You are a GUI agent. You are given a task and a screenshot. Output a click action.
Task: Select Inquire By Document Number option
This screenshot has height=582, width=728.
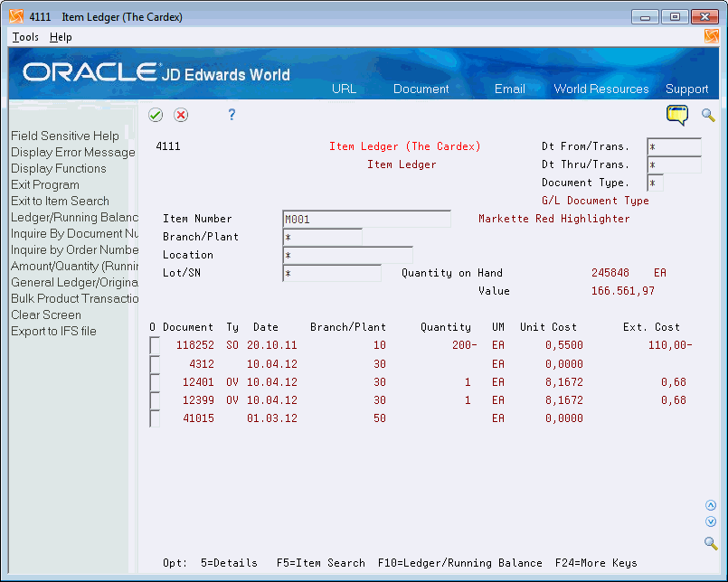tap(74, 233)
